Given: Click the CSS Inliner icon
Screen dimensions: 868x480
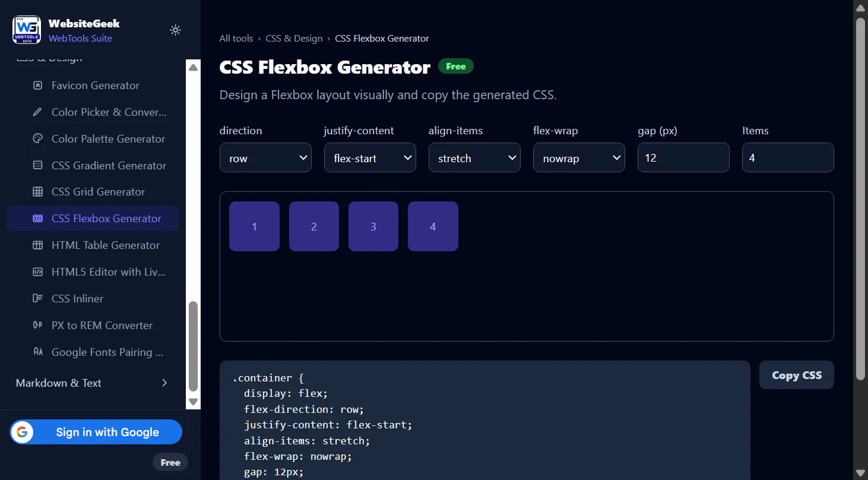Looking at the screenshot, I should coord(38,299).
